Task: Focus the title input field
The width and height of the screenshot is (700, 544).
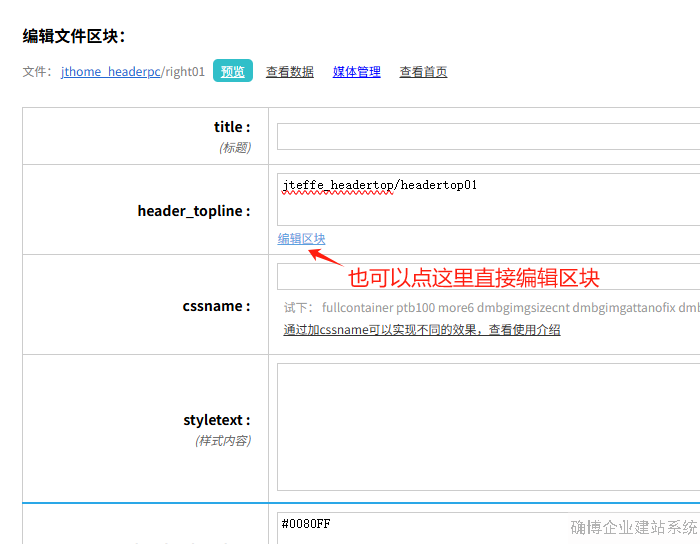Action: coord(488,137)
